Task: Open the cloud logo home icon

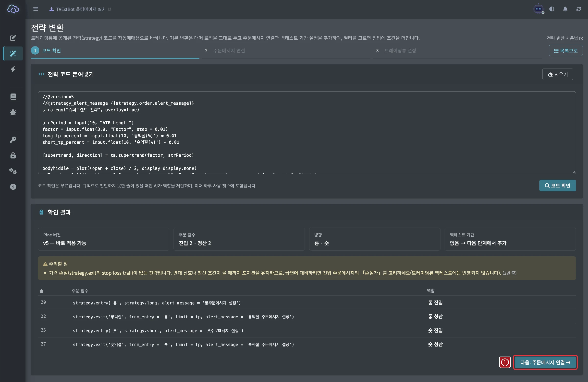Action: tap(13, 9)
